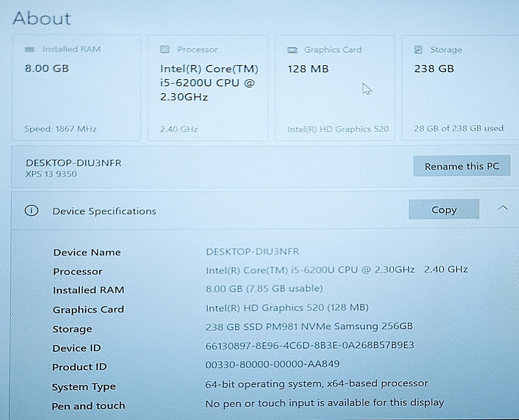Screen dimensions: 519x420
Task: Select the About page heading
Action: [x=42, y=18]
